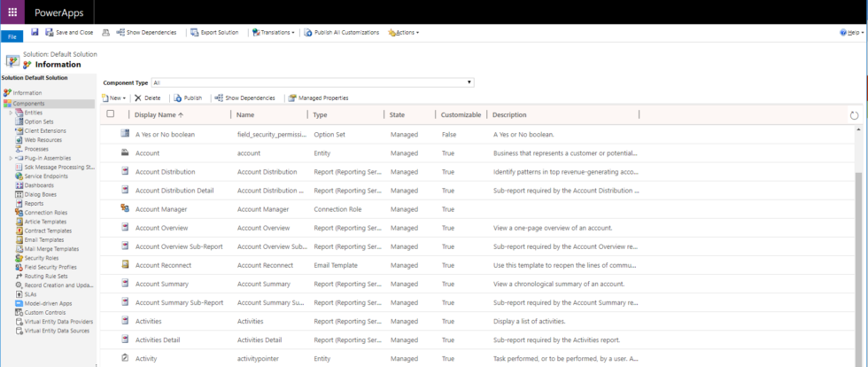This screenshot has height=367, width=868.
Task: Expand the Plug-in Assemblies tree node
Action: click(x=11, y=158)
